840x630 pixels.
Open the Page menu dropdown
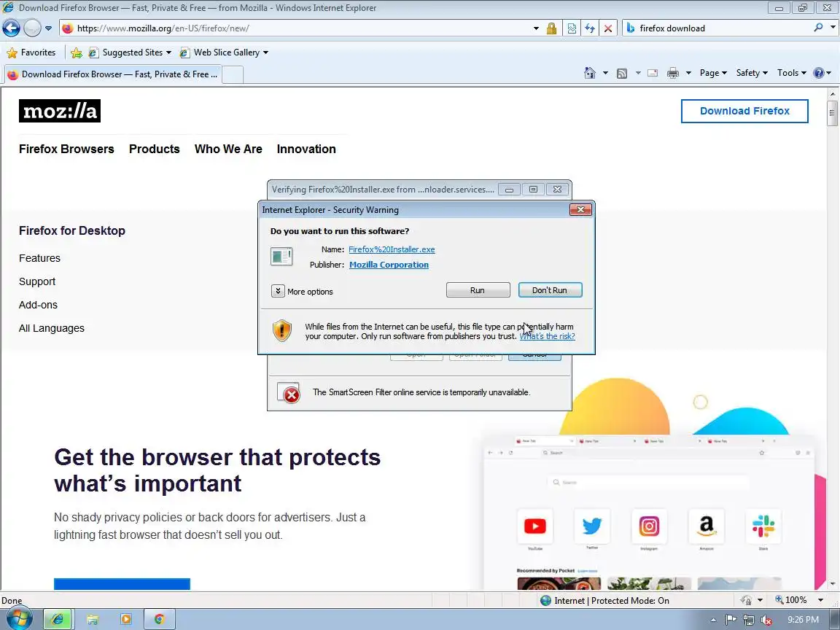[x=713, y=73]
